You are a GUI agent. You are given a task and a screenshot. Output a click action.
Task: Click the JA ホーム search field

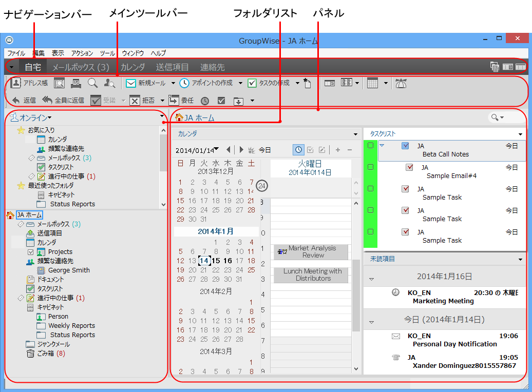[x=507, y=117]
